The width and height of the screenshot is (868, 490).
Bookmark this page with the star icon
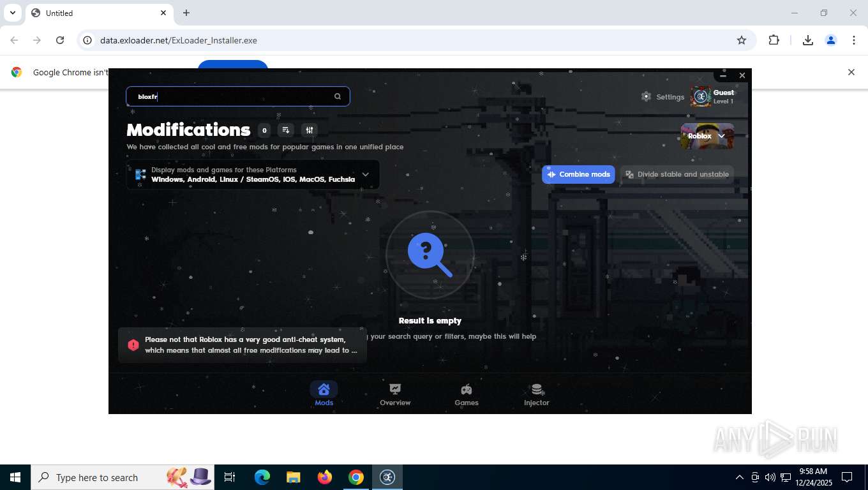point(742,40)
